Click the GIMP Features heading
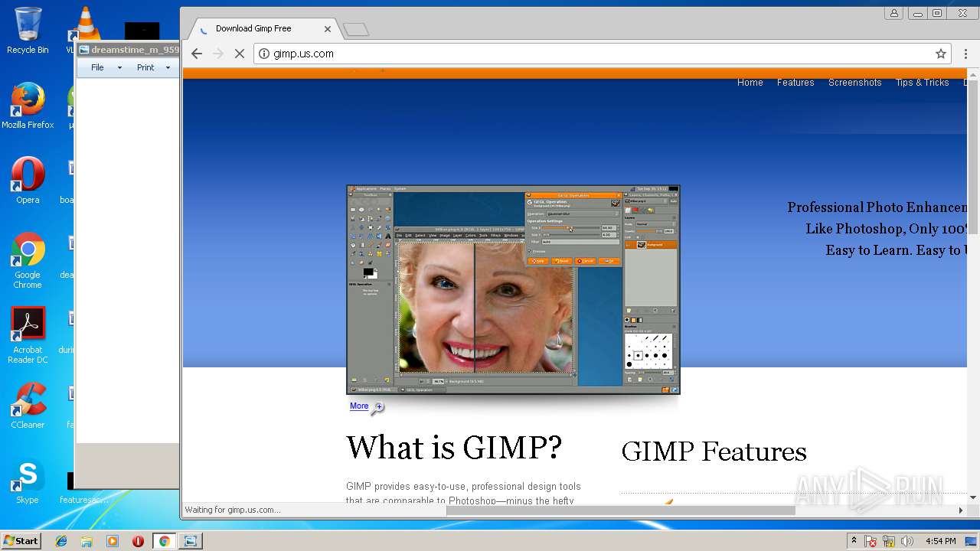Image resolution: width=980 pixels, height=551 pixels. [714, 452]
